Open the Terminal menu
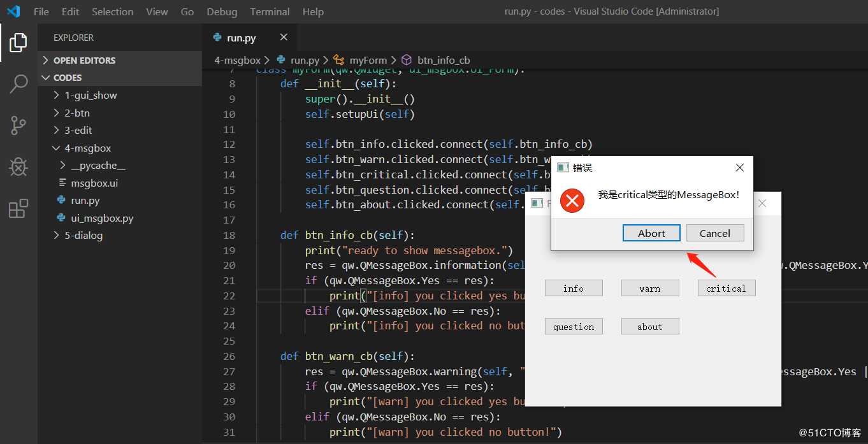Viewport: 868px width, 444px height. point(270,11)
